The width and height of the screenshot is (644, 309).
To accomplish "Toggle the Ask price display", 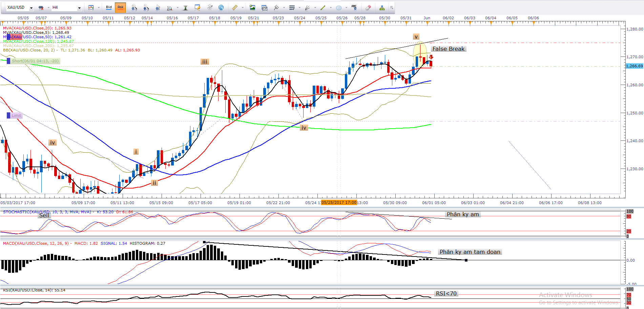I will (x=120, y=7).
